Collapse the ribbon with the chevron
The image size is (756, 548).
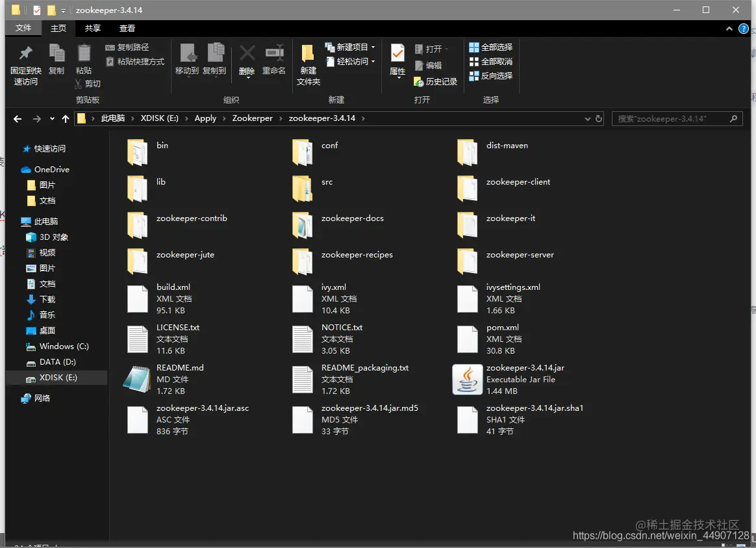pos(729,29)
